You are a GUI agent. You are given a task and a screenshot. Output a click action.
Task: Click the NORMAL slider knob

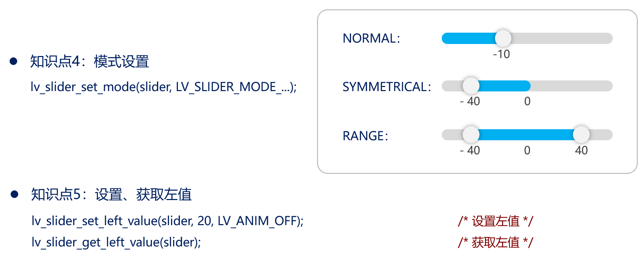(x=503, y=38)
